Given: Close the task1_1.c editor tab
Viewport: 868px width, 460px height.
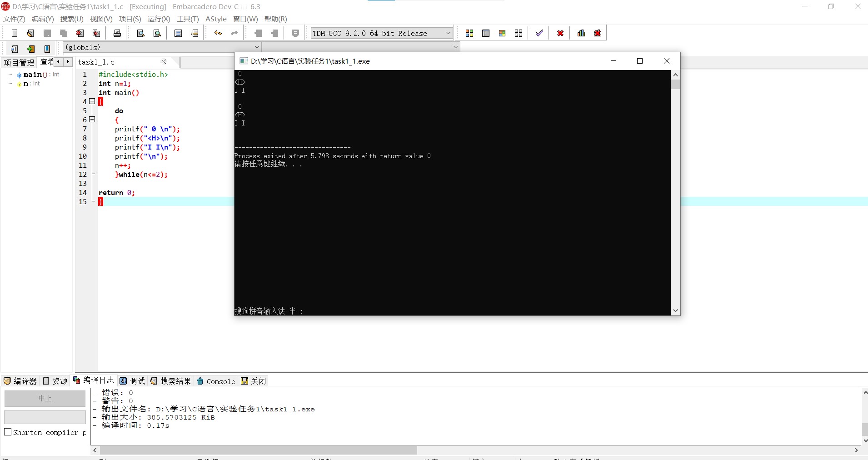Looking at the screenshot, I should (x=164, y=62).
